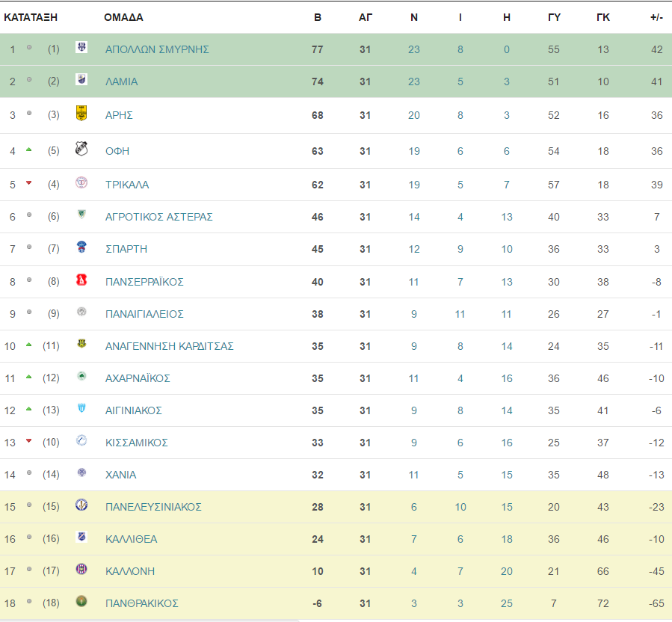Click ΑΠΟΛΛΩΝ ΣΜΥΡΝΗΣ draws value 8
672x622 pixels.
[x=460, y=49]
